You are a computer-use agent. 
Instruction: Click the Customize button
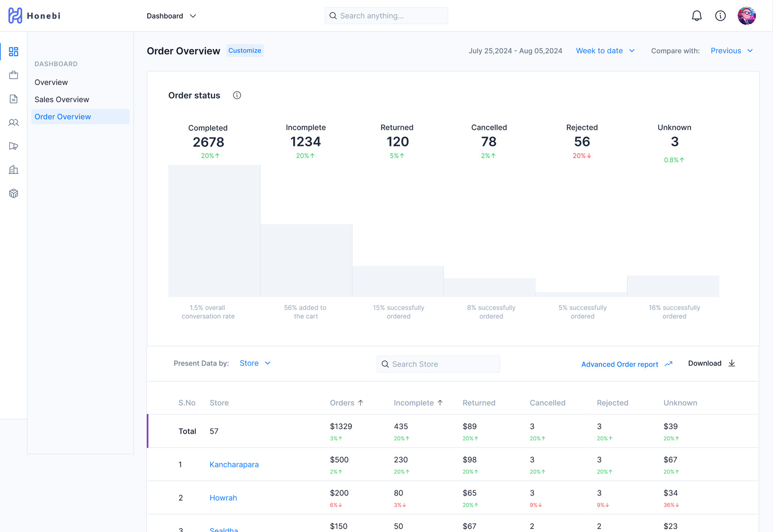(245, 50)
